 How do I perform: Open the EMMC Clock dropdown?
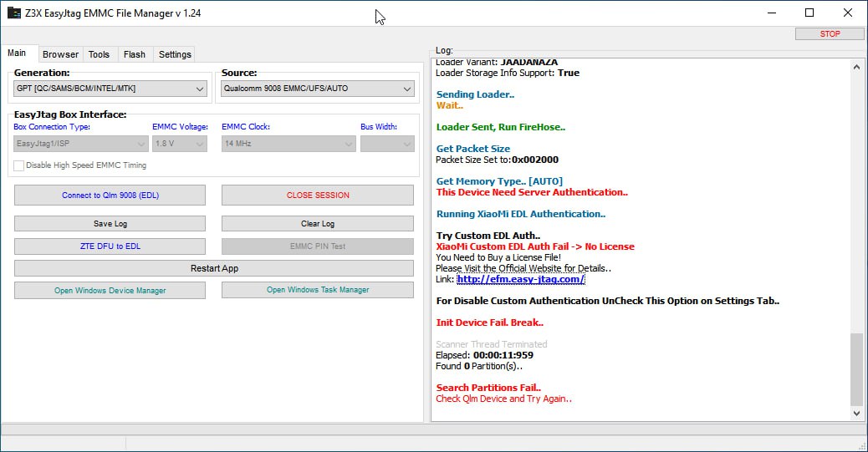(x=288, y=144)
